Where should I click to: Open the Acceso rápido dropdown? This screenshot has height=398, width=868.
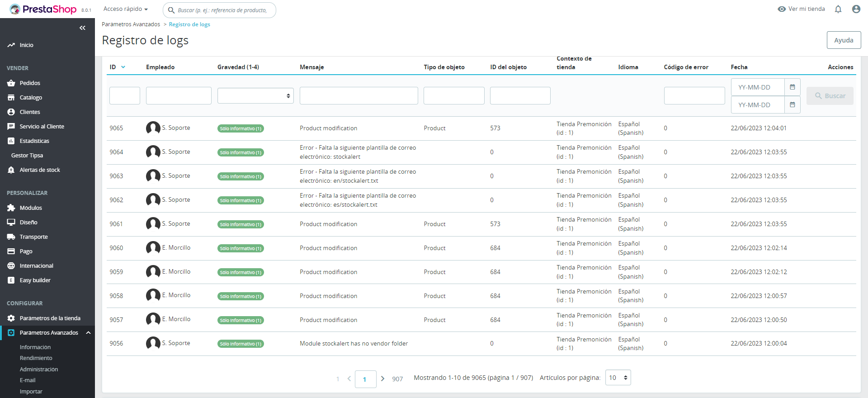(126, 9)
